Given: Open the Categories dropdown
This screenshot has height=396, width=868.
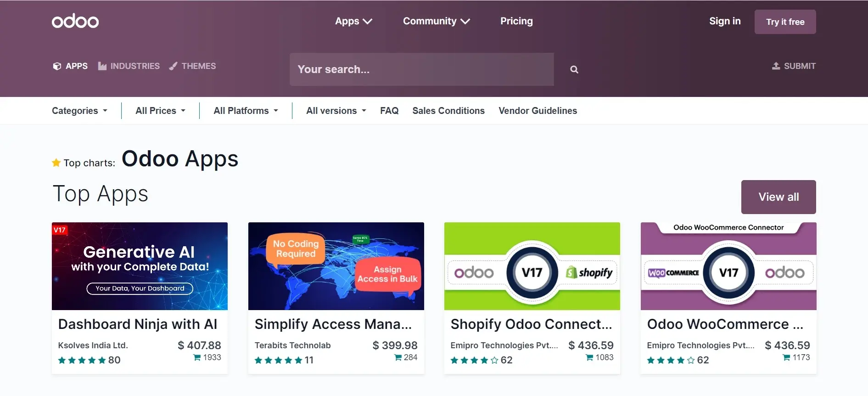Looking at the screenshot, I should (79, 110).
